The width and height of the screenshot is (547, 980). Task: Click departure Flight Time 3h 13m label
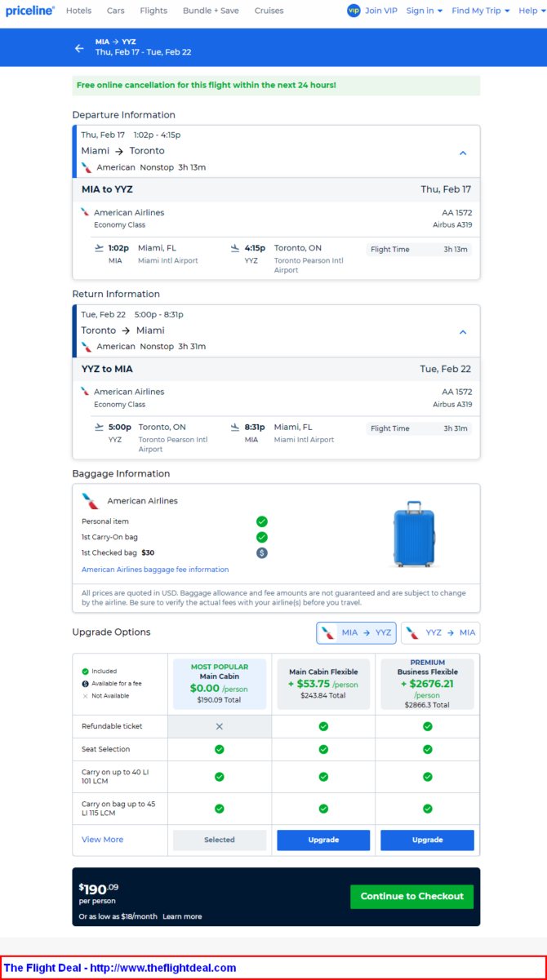pos(419,250)
